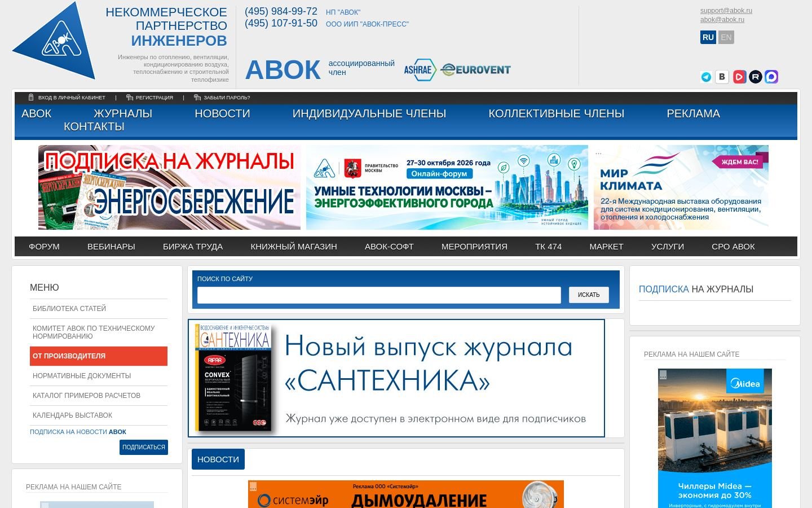Open the КОНТАКТЫ menu item

click(x=94, y=126)
